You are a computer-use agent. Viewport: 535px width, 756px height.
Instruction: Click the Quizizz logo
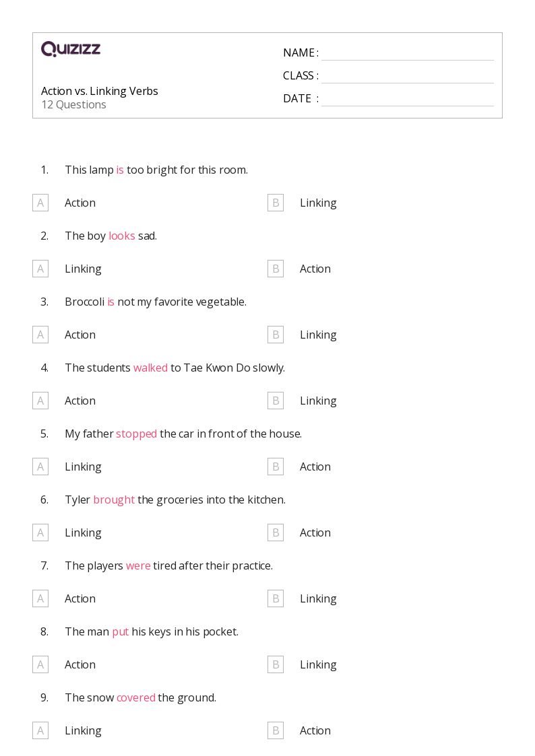tap(71, 48)
